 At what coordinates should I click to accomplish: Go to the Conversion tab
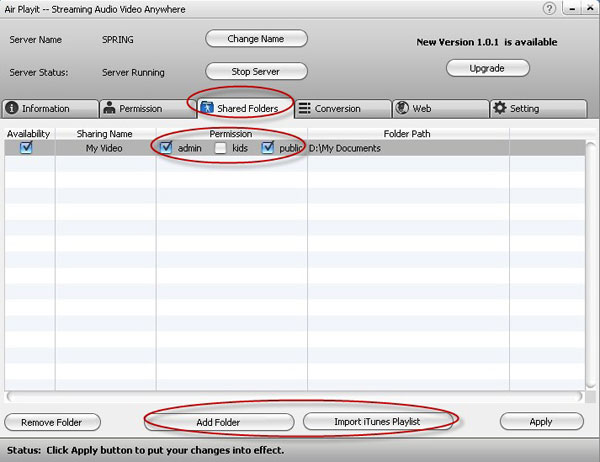click(343, 109)
